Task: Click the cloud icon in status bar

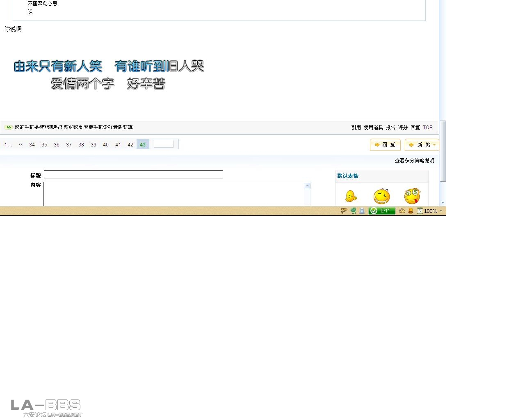Action: pyautogui.click(x=402, y=211)
